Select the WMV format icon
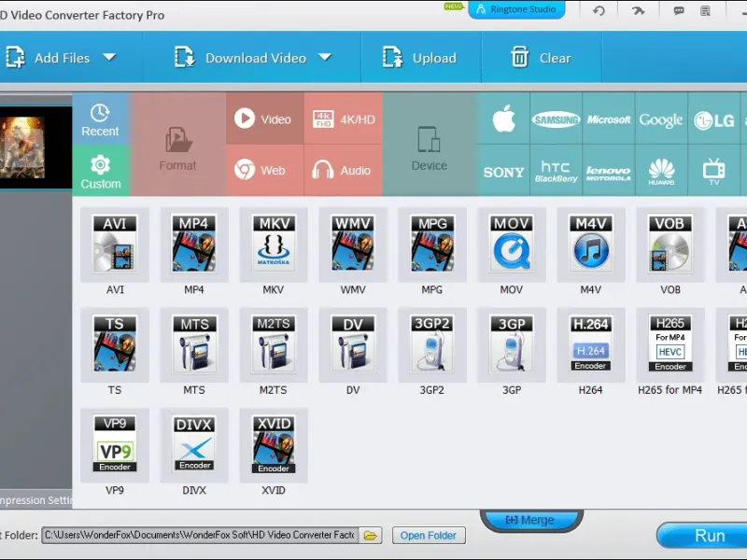Screen dimensions: 747x560 pyautogui.click(x=353, y=245)
